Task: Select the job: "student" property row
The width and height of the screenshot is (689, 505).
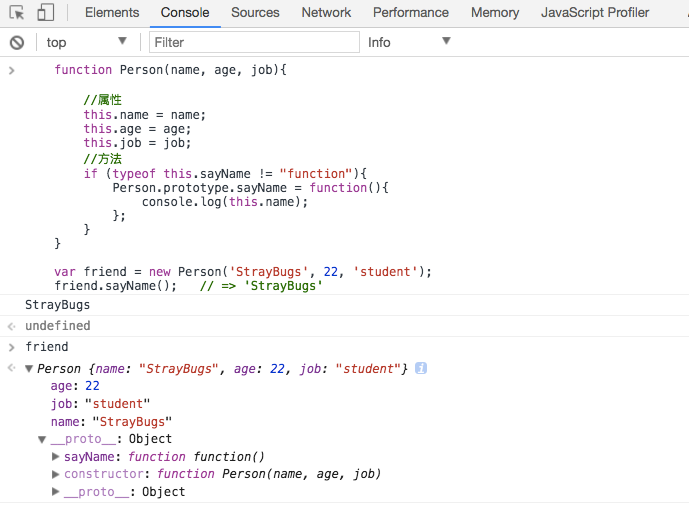Action: (x=100, y=403)
